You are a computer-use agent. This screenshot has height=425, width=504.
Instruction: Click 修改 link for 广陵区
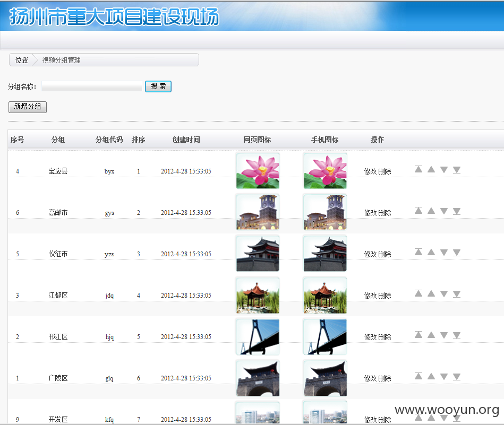[370, 379]
